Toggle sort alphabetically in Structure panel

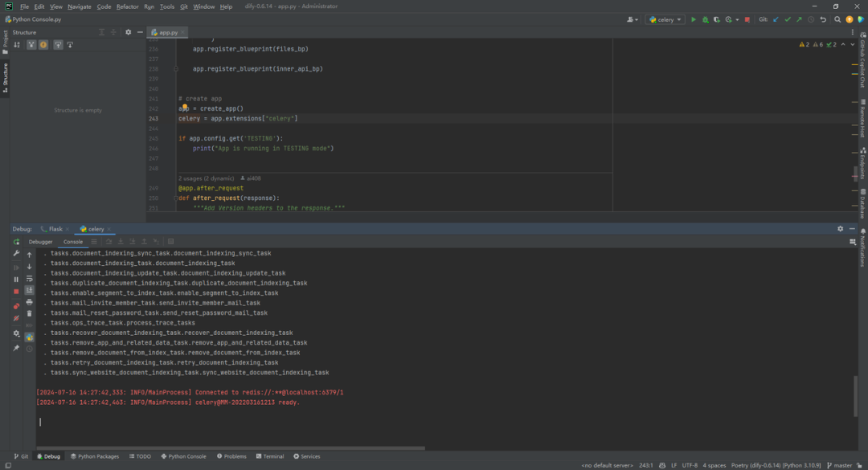click(x=17, y=45)
